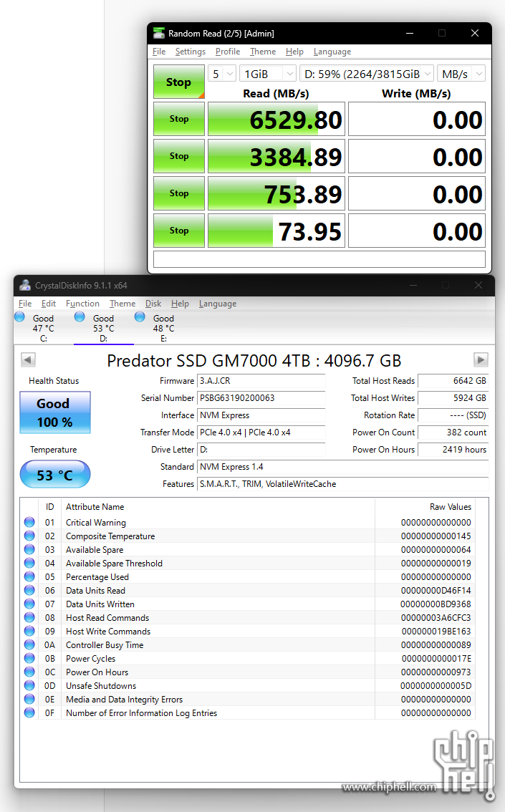Click the 753.89 read result bar
Screen dimensions: 505x812
(276, 193)
